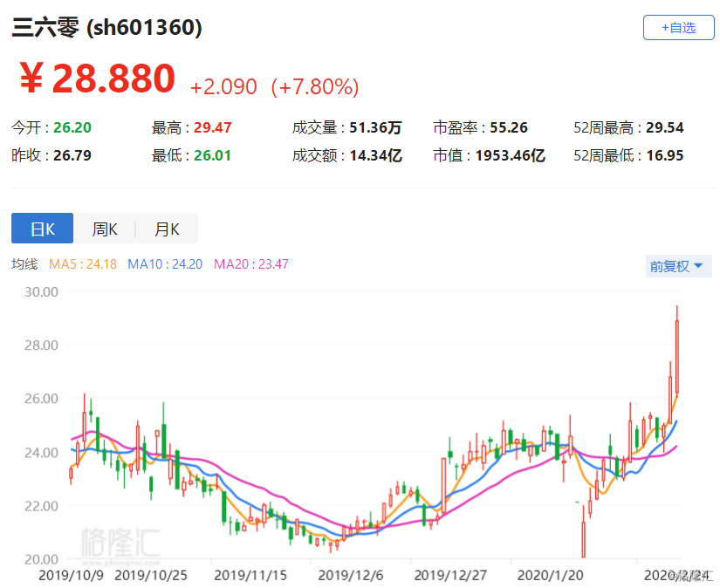Click the current price ¥28.880
This screenshot has height=588, width=720.
pyautogui.click(x=98, y=79)
